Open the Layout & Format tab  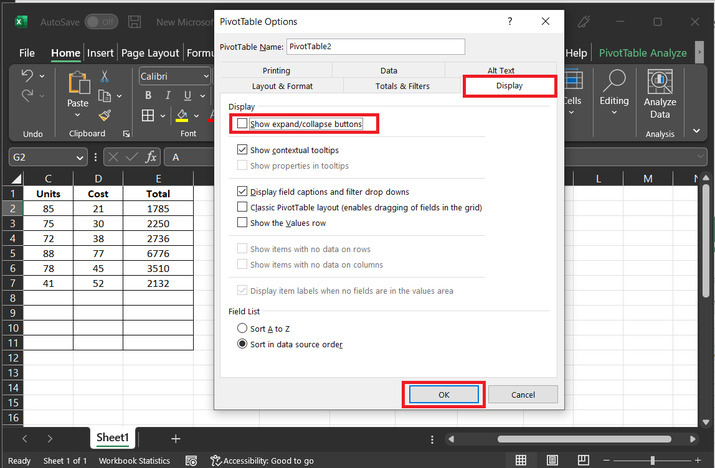(282, 87)
